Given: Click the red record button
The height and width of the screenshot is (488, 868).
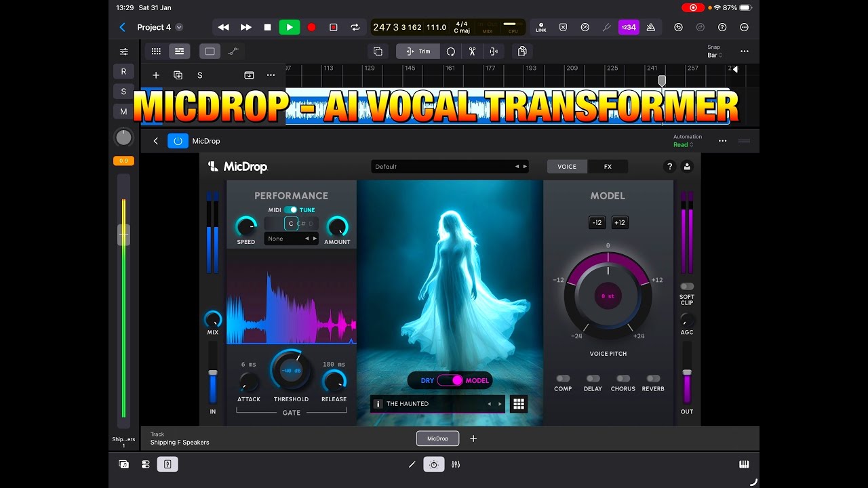Looking at the screenshot, I should pyautogui.click(x=311, y=27).
